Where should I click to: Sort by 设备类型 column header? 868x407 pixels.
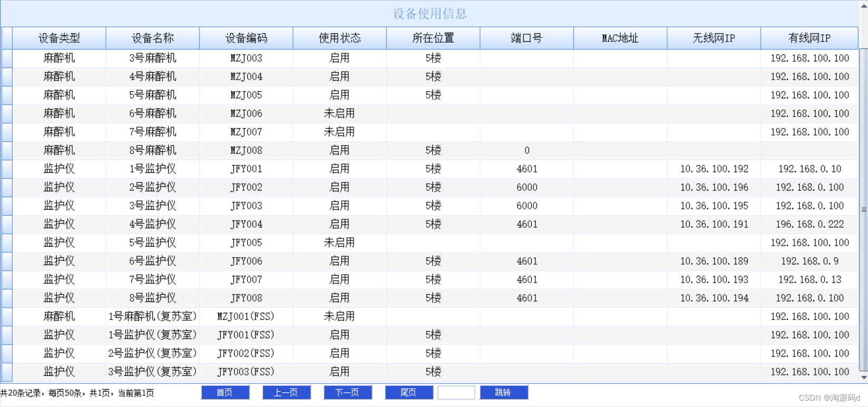pyautogui.click(x=59, y=38)
